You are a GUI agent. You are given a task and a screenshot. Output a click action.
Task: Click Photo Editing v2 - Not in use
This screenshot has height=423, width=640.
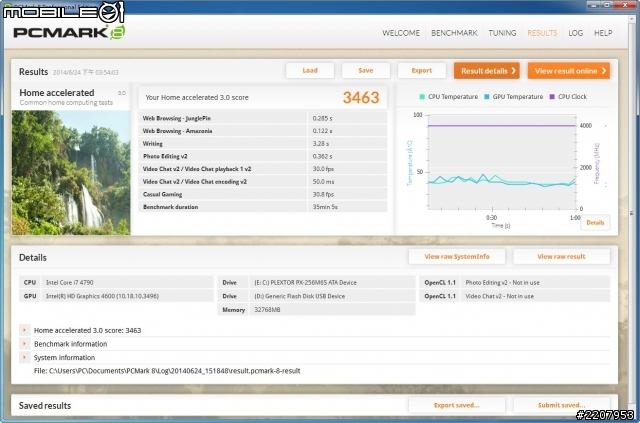tap(502, 282)
